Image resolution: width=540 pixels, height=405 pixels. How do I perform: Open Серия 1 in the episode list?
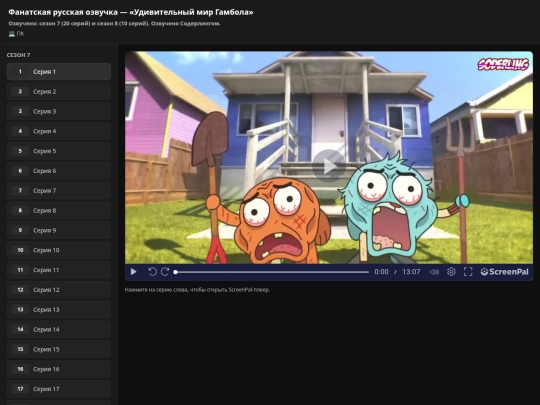tap(59, 72)
